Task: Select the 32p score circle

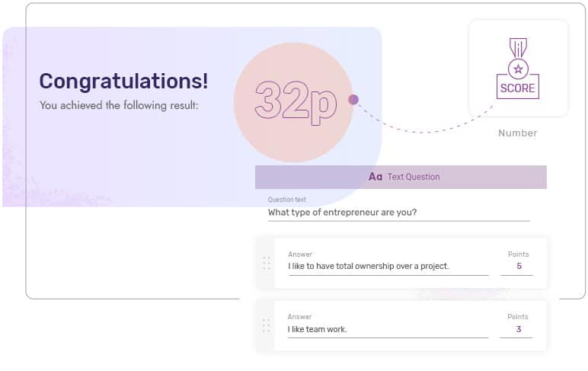Action: click(293, 101)
